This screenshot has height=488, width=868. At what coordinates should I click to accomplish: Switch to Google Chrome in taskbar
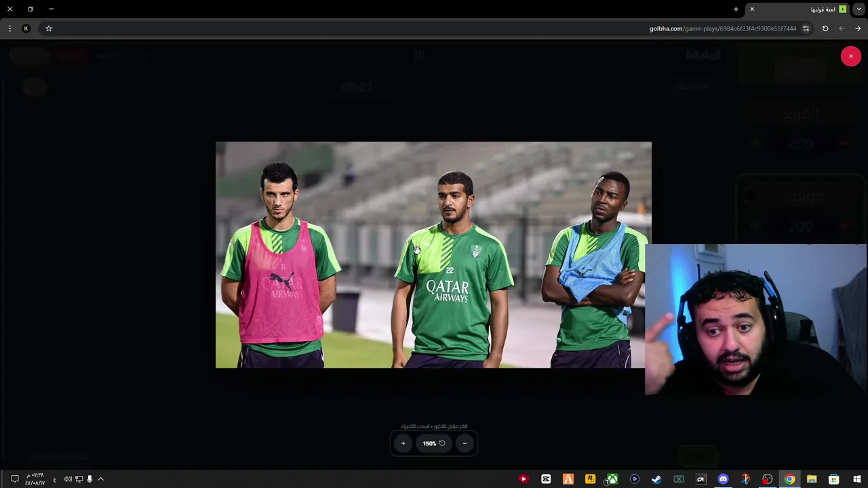[790, 479]
